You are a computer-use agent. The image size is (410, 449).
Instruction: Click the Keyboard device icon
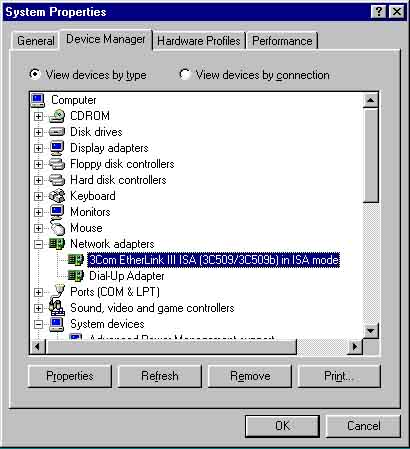[57, 196]
